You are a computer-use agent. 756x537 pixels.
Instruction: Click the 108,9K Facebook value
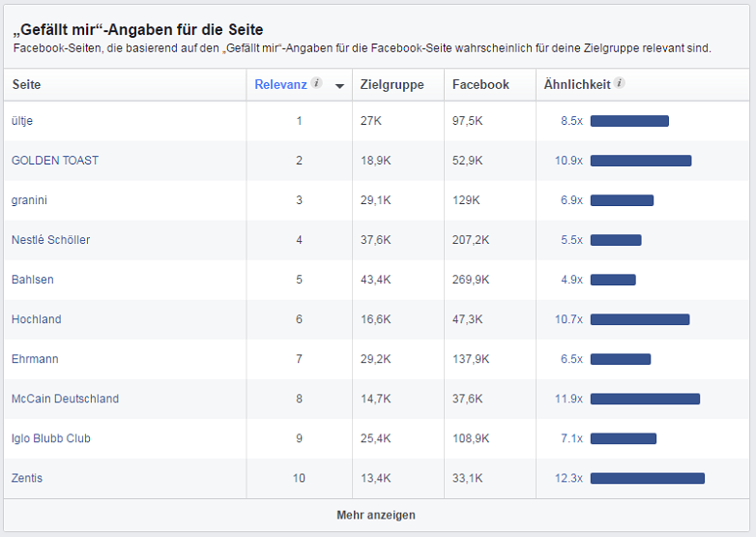(471, 438)
